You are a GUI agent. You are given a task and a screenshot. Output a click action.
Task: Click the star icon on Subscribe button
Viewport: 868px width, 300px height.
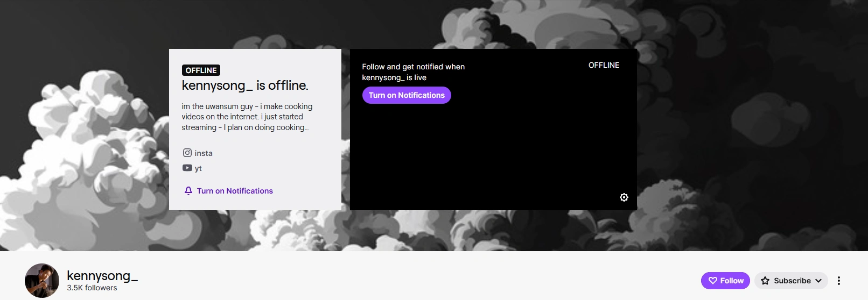(765, 281)
